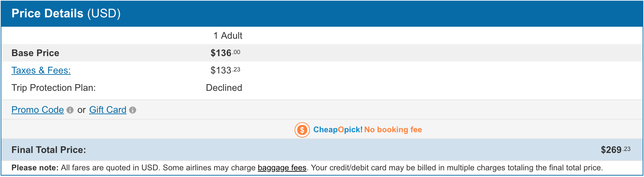Screen dimensions: 644x177
Task: Click the orange dollar coin icon
Action: coord(302,130)
